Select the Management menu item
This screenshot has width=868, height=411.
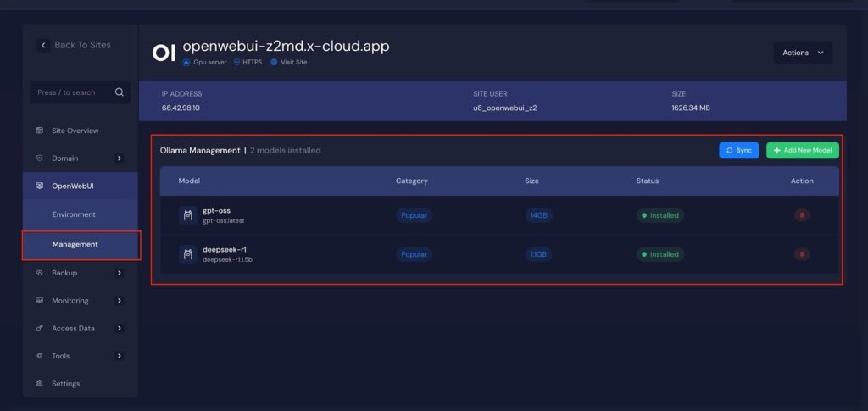click(x=75, y=244)
